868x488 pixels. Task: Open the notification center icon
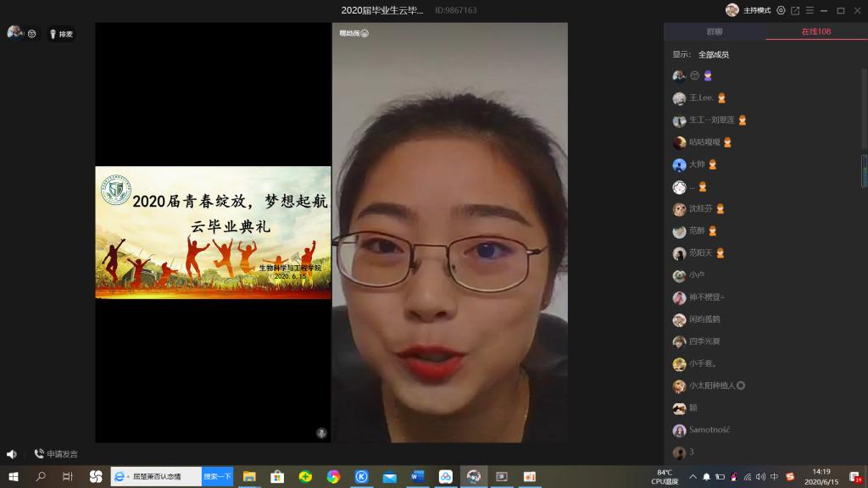click(x=855, y=477)
